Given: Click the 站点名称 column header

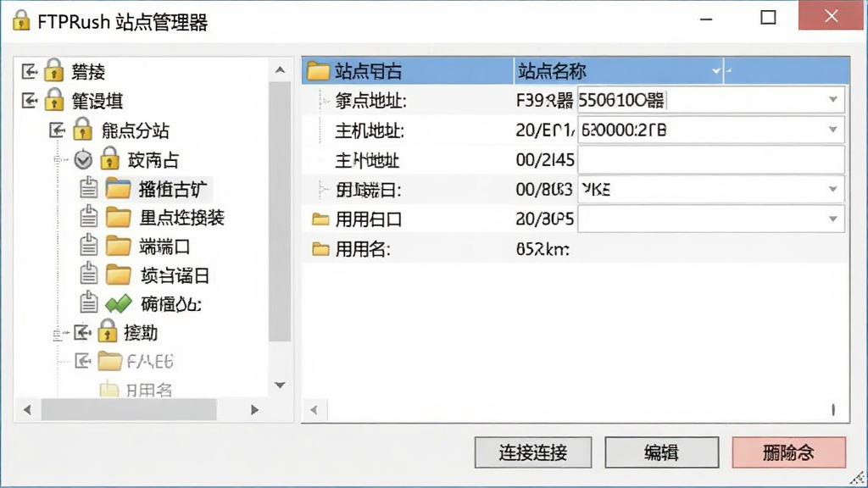Looking at the screenshot, I should pyautogui.click(x=618, y=71).
